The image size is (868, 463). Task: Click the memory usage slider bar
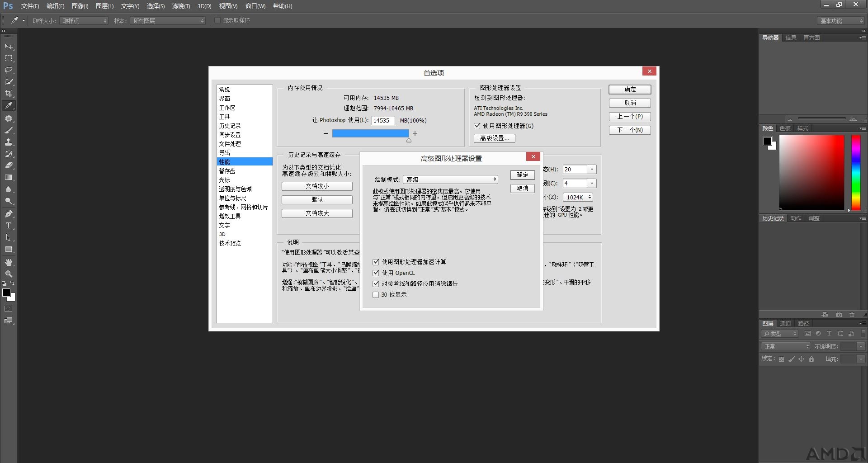370,133
